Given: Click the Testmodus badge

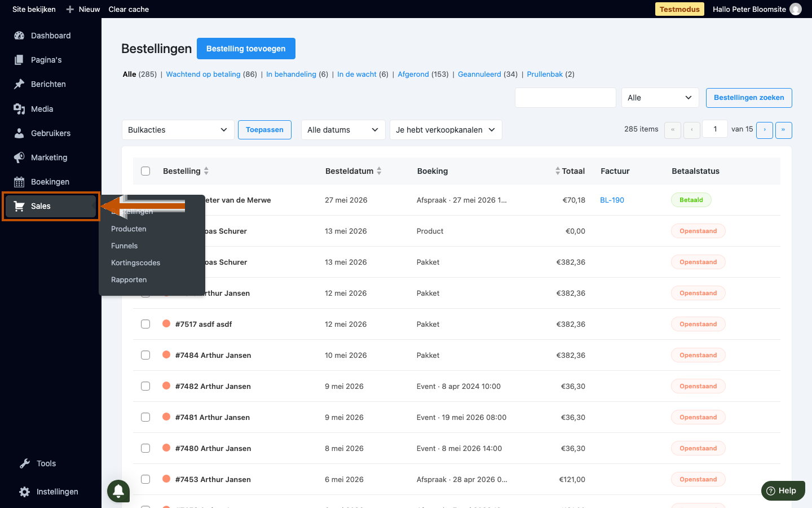Looking at the screenshot, I should click(679, 9).
